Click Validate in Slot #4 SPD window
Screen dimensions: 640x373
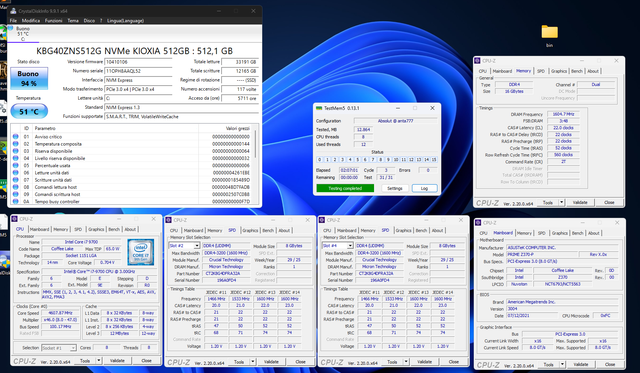[424, 362]
